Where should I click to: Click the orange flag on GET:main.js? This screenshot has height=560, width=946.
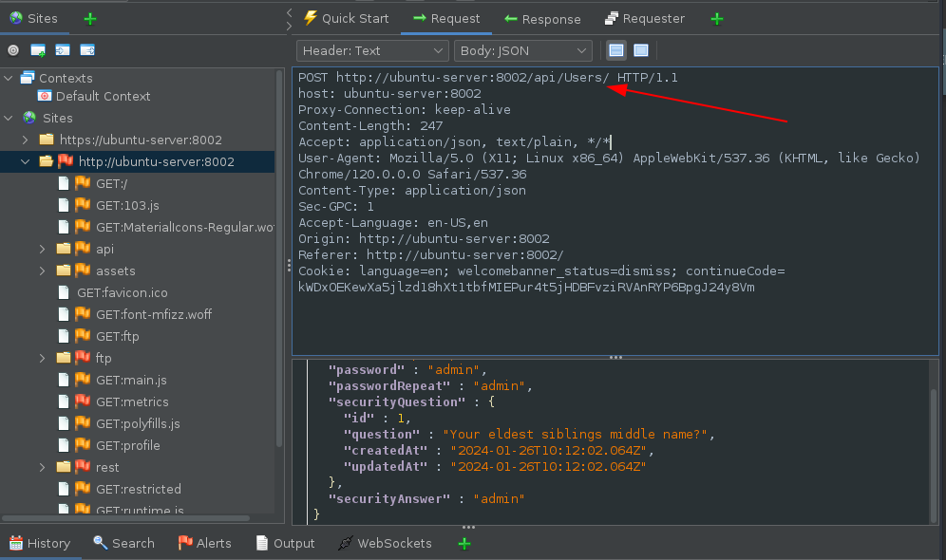point(83,380)
